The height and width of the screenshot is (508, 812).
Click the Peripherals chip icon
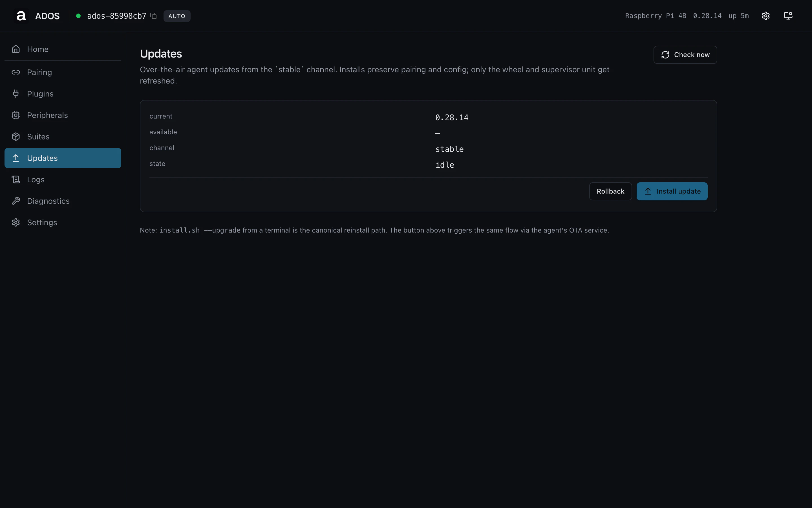coord(16,115)
